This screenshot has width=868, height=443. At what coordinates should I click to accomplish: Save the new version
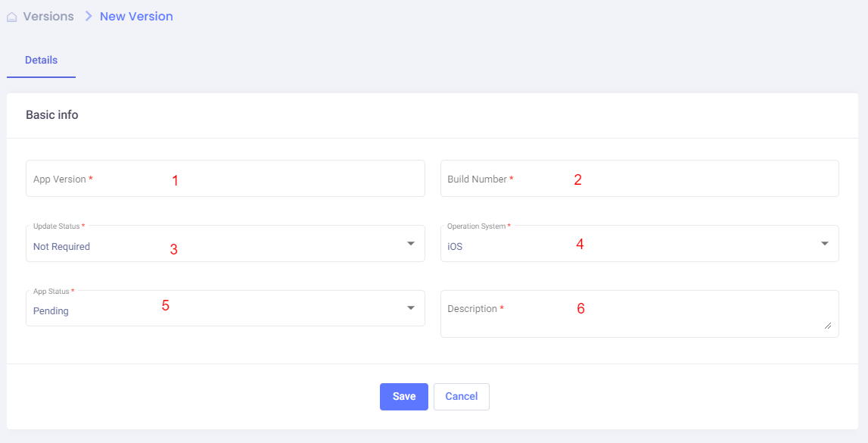click(403, 397)
